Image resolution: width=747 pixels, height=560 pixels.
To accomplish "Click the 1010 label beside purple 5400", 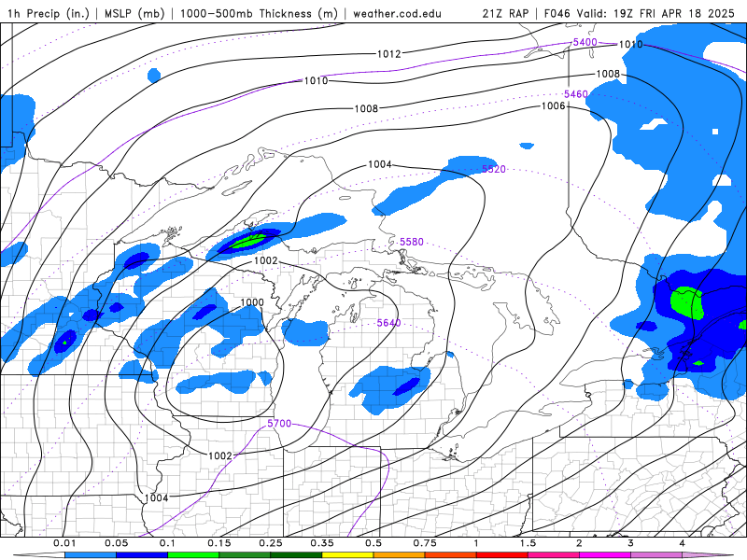I will point(631,44).
